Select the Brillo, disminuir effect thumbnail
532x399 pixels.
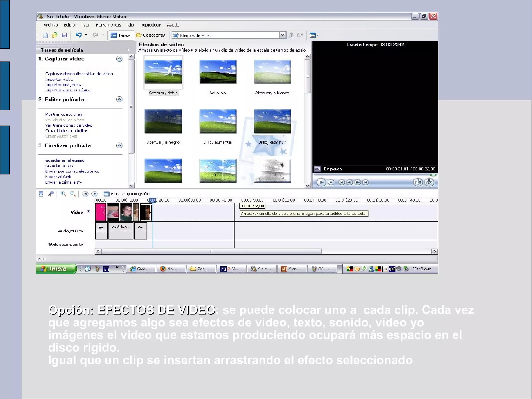pyautogui.click(x=272, y=121)
